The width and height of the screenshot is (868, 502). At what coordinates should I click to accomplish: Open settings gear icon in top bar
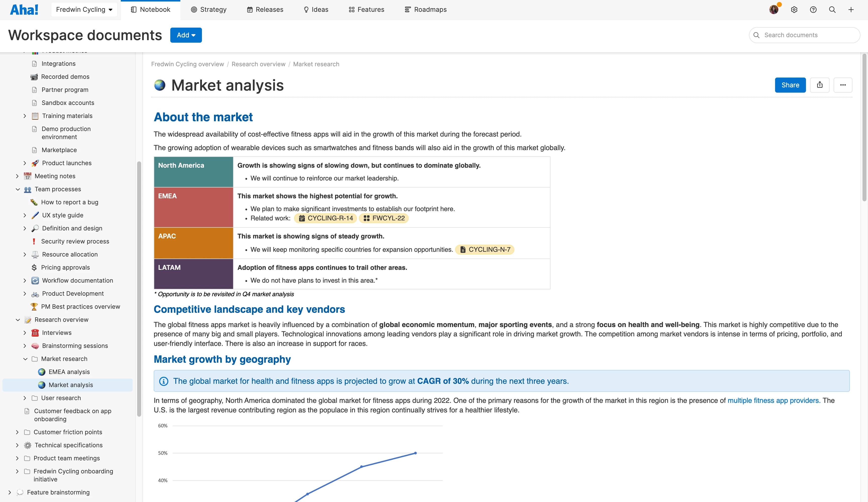794,10
